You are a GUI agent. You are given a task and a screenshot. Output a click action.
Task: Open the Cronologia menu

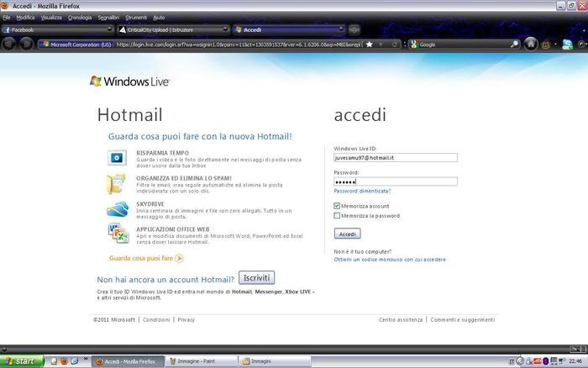pyautogui.click(x=80, y=18)
